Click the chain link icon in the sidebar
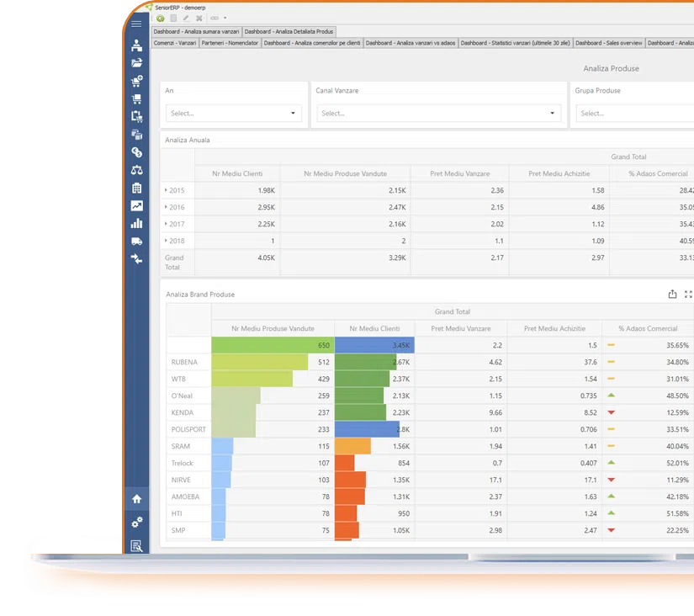This screenshot has height=616, width=694. click(x=136, y=152)
